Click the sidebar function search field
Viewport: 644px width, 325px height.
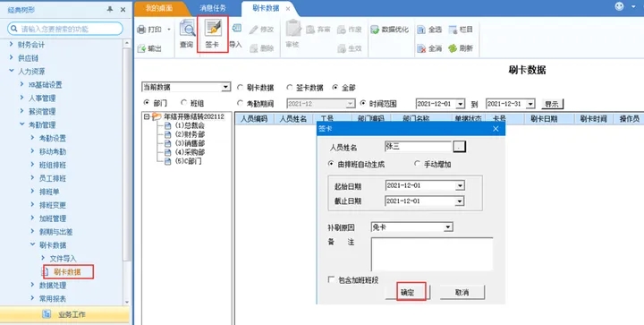pyautogui.click(x=65, y=29)
